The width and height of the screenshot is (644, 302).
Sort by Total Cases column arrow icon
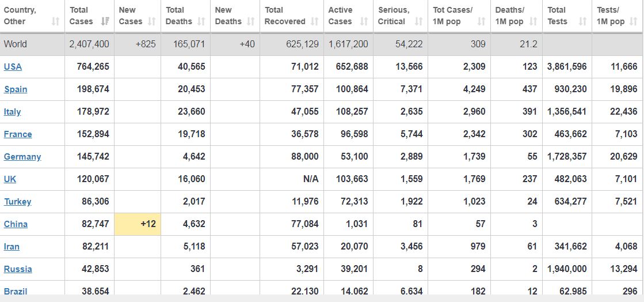click(x=105, y=21)
